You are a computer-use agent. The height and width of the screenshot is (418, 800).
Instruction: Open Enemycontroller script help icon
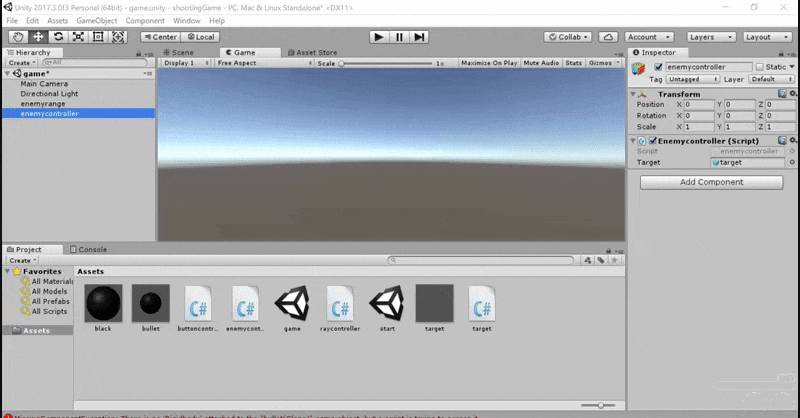(782, 140)
